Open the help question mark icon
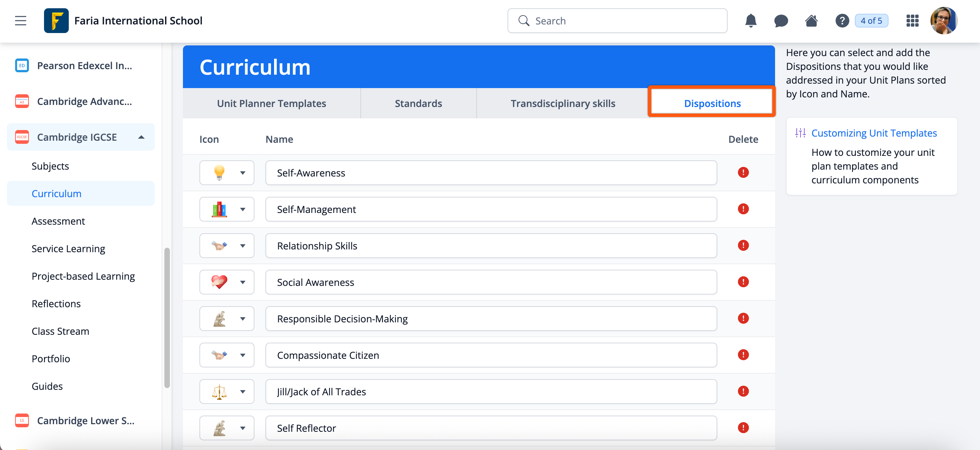The width and height of the screenshot is (980, 450). tap(842, 21)
